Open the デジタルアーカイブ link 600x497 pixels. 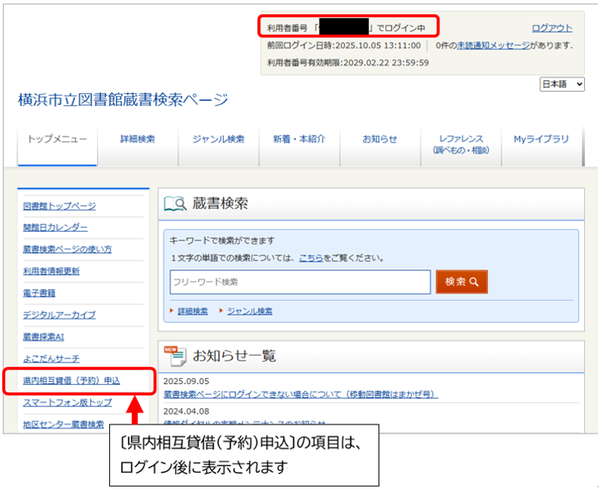coord(59,315)
